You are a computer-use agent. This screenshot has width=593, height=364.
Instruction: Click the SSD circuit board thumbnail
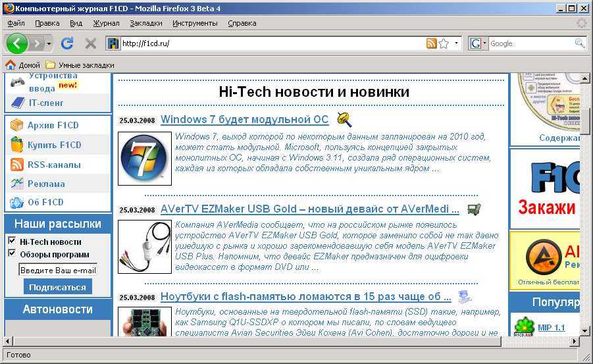pos(145,322)
